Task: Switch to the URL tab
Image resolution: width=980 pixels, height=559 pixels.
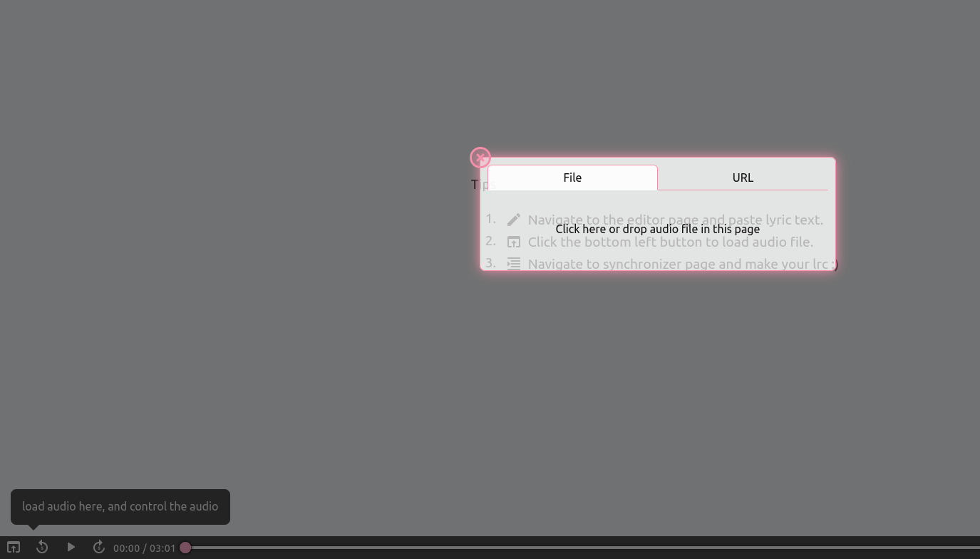Action: click(x=743, y=178)
